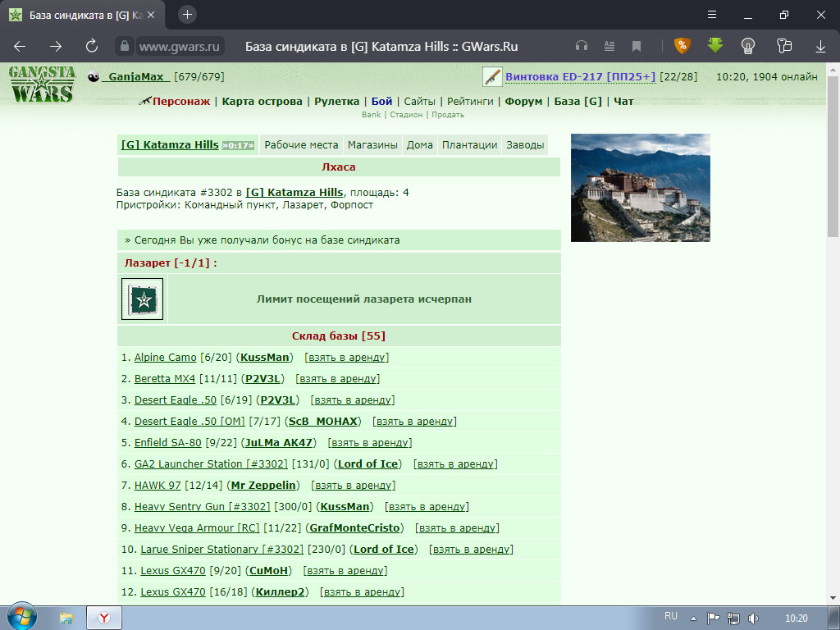Viewport: 840px width, 630px height.
Task: Open File Explorer from taskbar
Action: click(x=66, y=619)
